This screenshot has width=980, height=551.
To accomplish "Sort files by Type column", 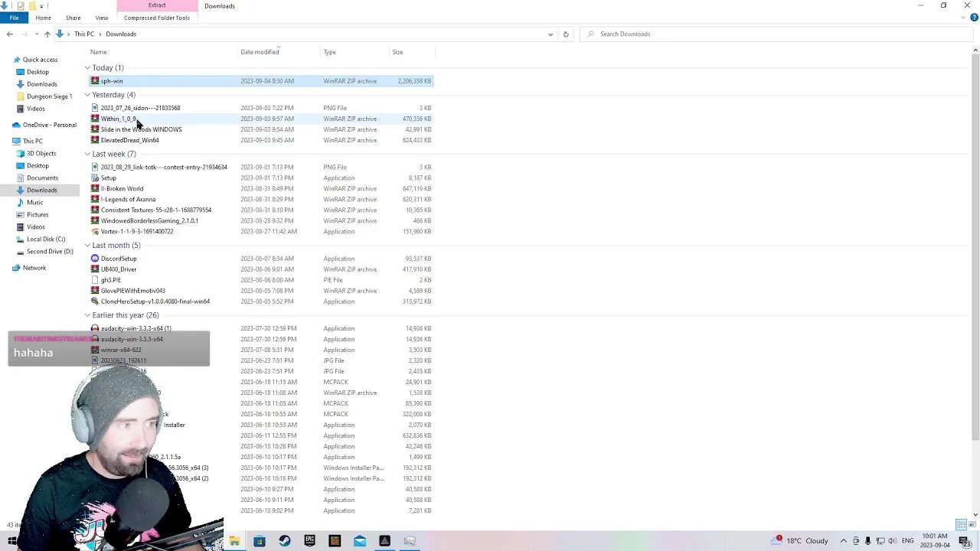I will (x=330, y=52).
